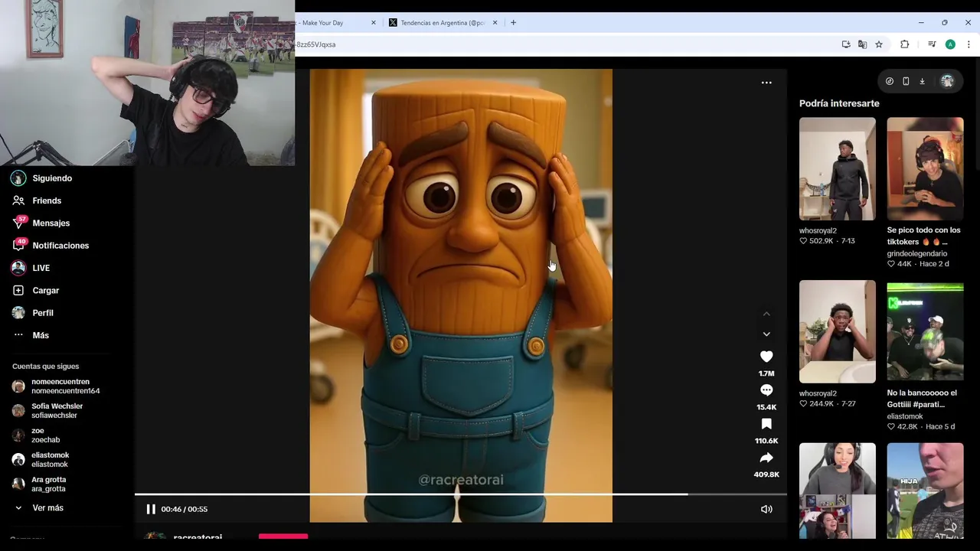980x551 pixels.
Task: Click the Siguiendo profile icon in sidebar
Action: pyautogui.click(x=18, y=178)
